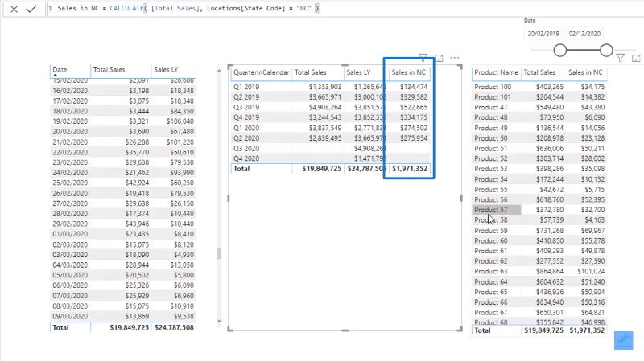Click the date table scroll-down arrow
Viewport: 644px width, 361px height.
(219, 321)
